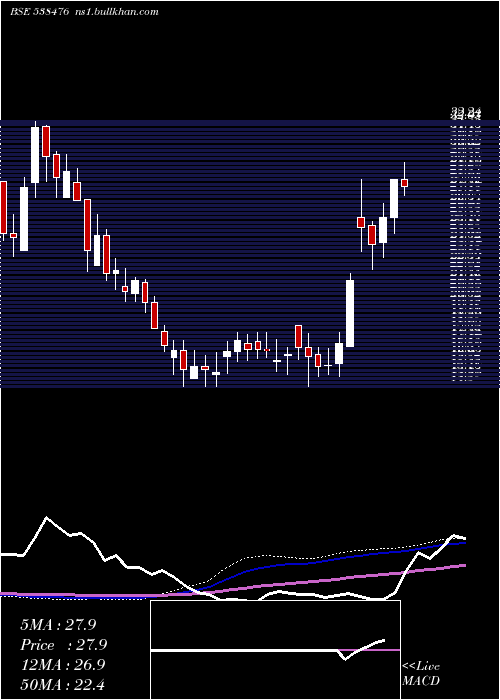Click the 50MA : 22.4 reading

point(62,684)
